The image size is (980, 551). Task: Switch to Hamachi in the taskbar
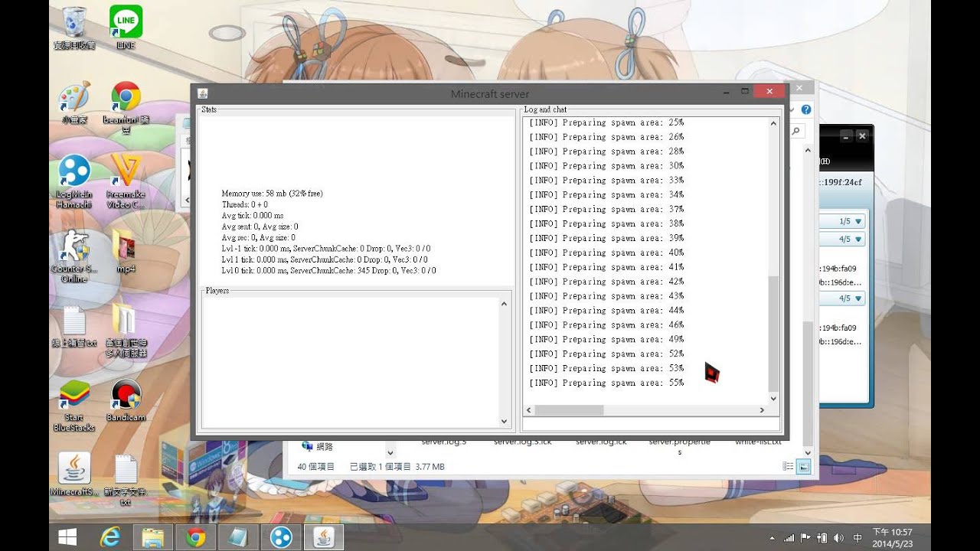click(281, 538)
